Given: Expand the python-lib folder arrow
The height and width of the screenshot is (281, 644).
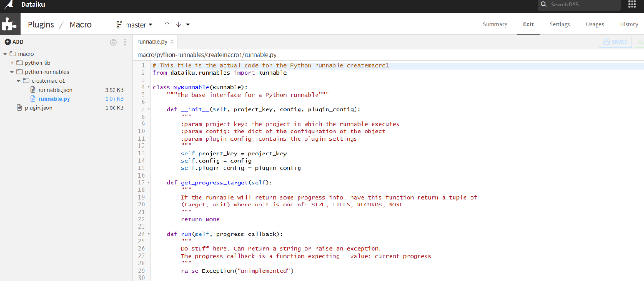Looking at the screenshot, I should pos(12,63).
